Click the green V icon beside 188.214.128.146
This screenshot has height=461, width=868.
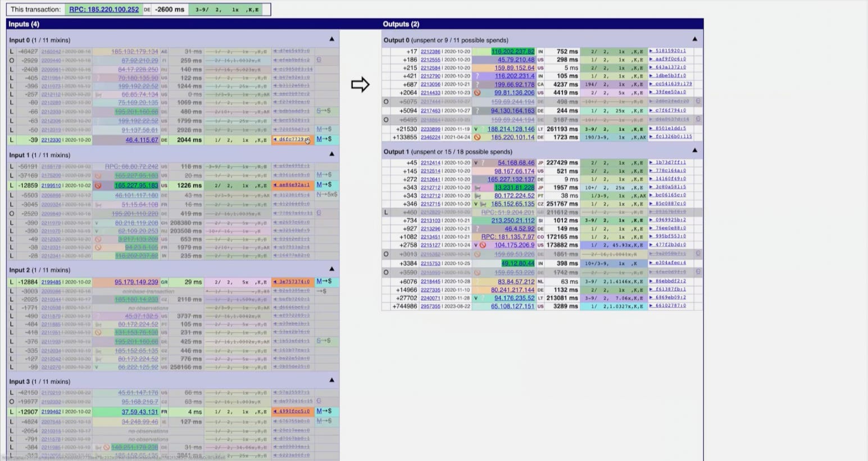coord(476,129)
